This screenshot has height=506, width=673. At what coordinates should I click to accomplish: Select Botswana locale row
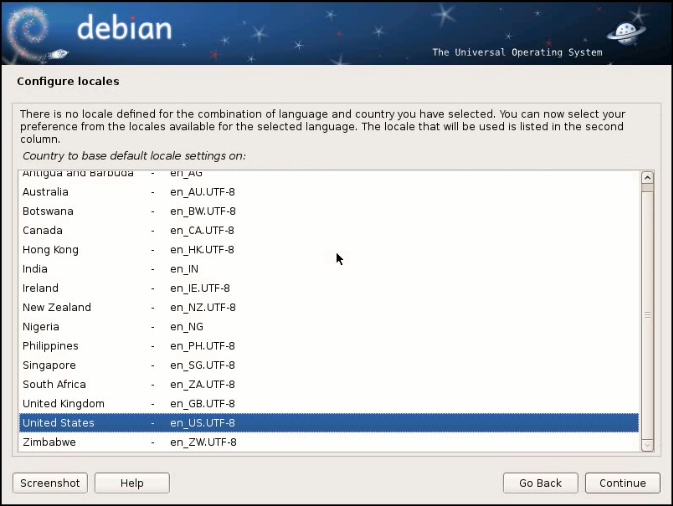click(329, 211)
